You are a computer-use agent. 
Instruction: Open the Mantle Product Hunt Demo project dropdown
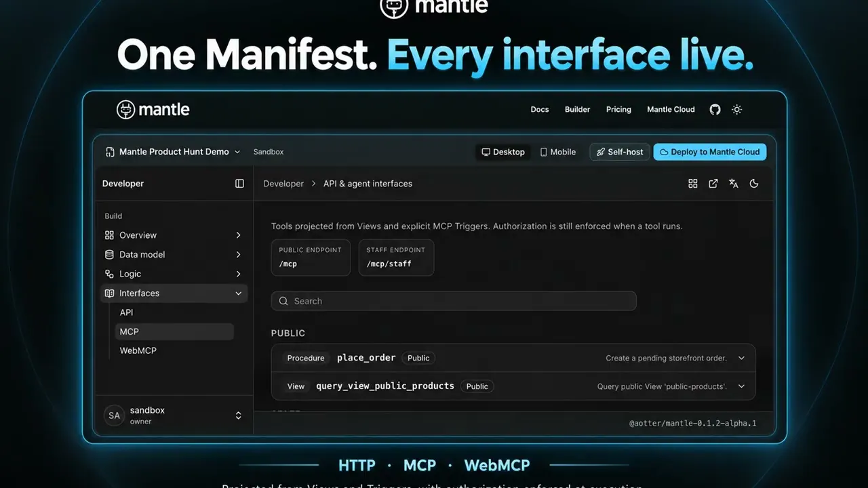pos(173,152)
